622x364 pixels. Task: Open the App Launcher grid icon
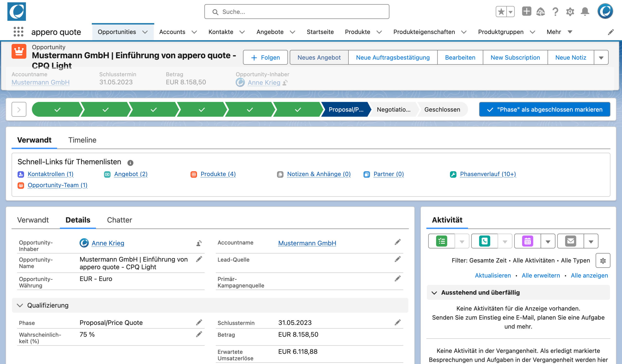pos(18,32)
